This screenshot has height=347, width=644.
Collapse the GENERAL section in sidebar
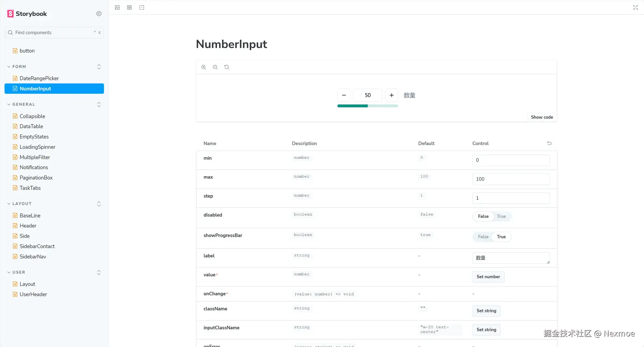pos(23,104)
